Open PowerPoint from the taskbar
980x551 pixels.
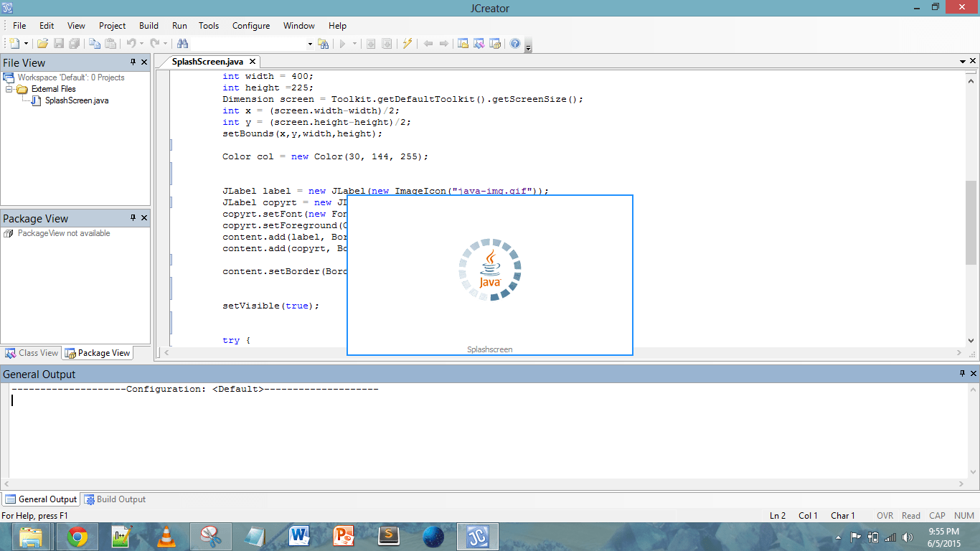point(344,537)
